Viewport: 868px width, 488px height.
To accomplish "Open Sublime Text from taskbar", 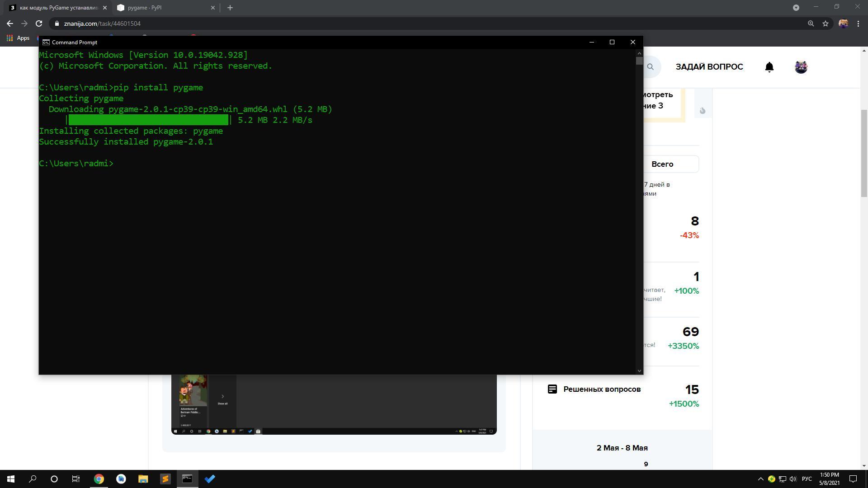I will tap(165, 479).
